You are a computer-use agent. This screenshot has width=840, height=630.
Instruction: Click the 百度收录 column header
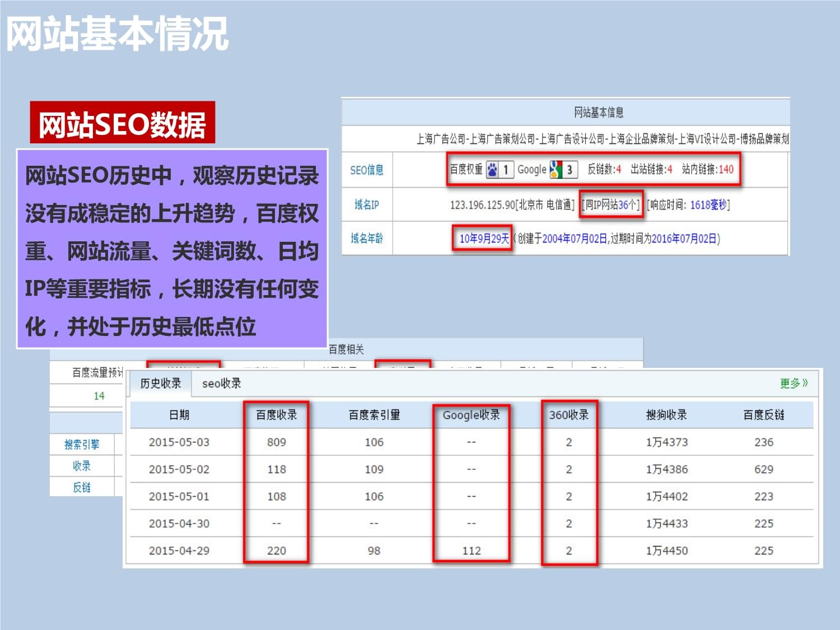click(x=276, y=415)
